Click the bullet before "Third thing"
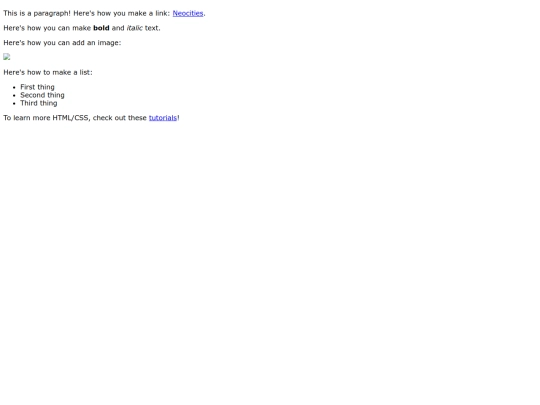The height and width of the screenshot is (405, 540). (x=14, y=103)
